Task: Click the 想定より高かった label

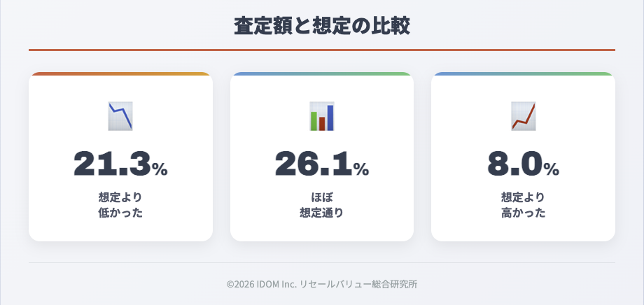Action: pos(523,204)
